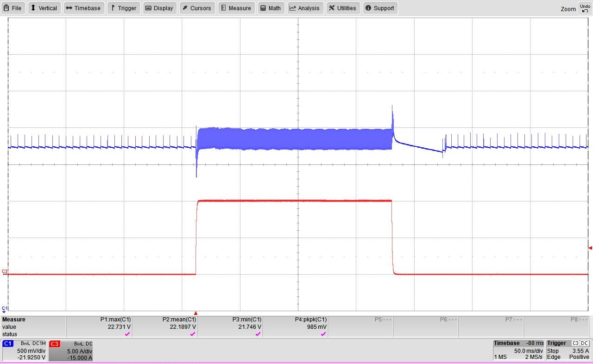Screen dimensions: 593x364
Task: Select the P1:max(C1) measurement cell
Action: click(x=99, y=326)
